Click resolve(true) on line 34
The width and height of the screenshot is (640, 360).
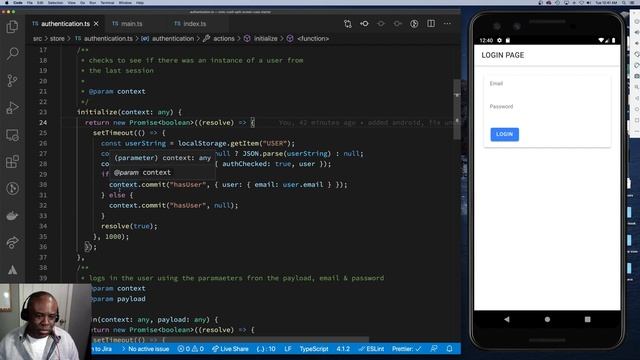click(129, 226)
